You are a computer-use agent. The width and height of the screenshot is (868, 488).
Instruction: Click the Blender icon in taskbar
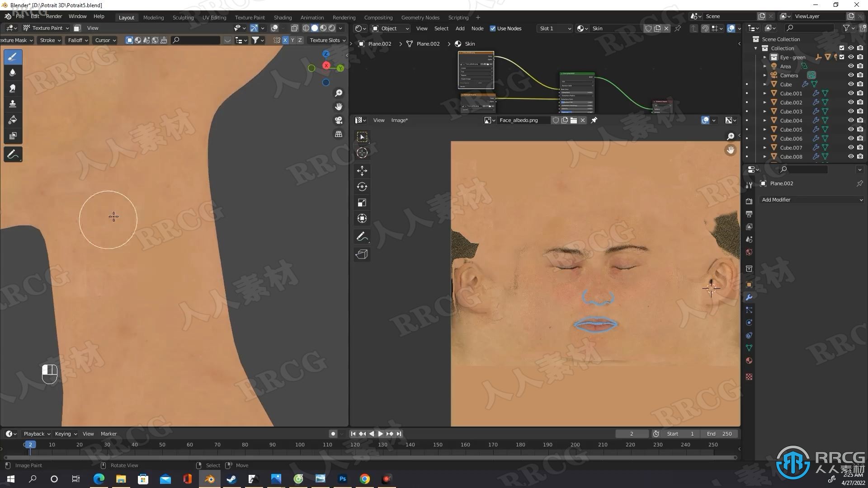[x=209, y=479]
